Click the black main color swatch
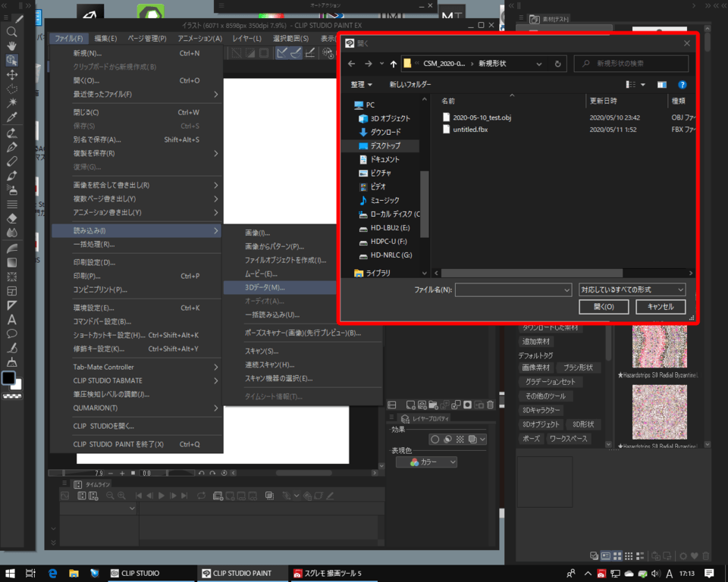This screenshot has height=582, width=728. click(x=8, y=377)
